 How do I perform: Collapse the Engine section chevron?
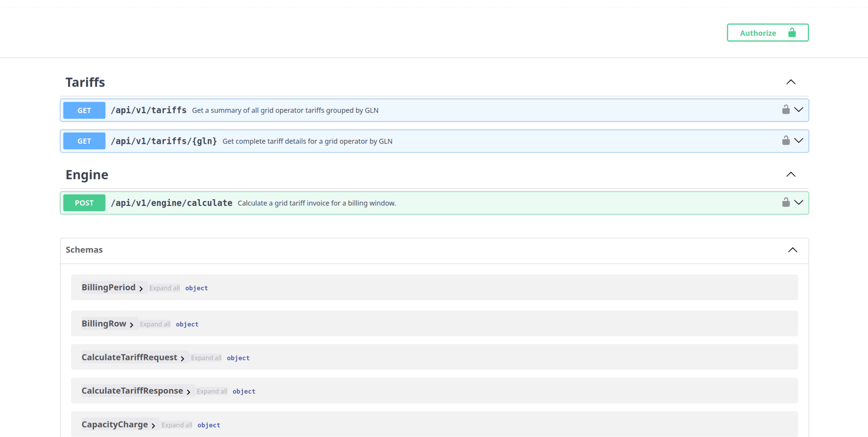pyautogui.click(x=791, y=174)
